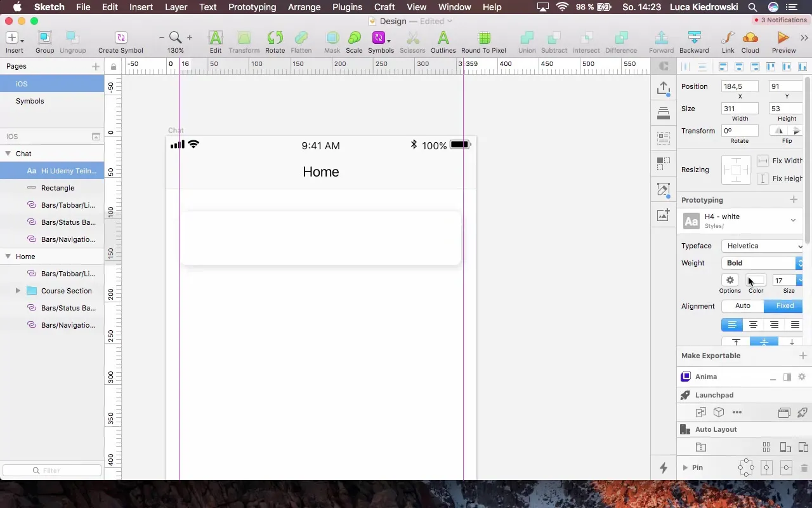
Task: Open the Craft Stock panel icon
Action: (x=664, y=114)
